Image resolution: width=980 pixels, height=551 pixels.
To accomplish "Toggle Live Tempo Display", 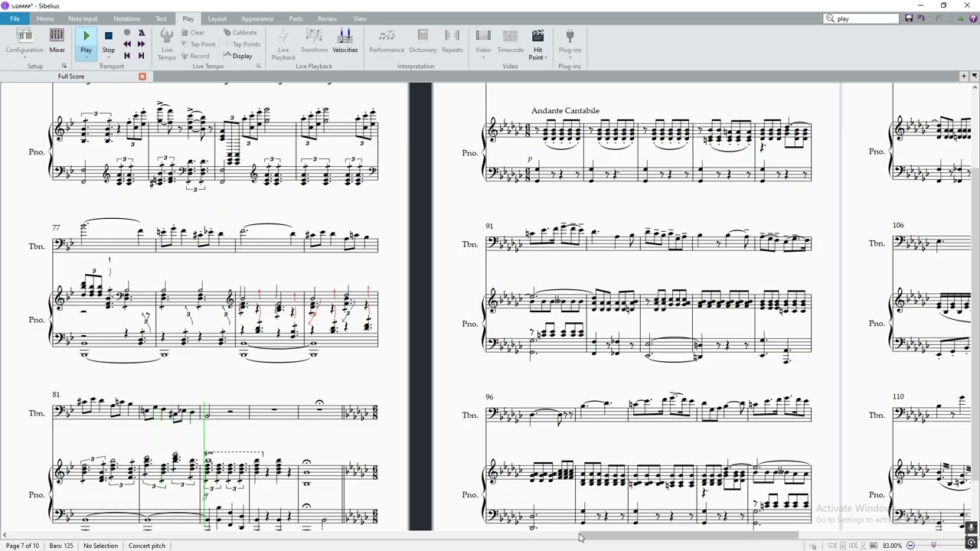I will click(238, 56).
